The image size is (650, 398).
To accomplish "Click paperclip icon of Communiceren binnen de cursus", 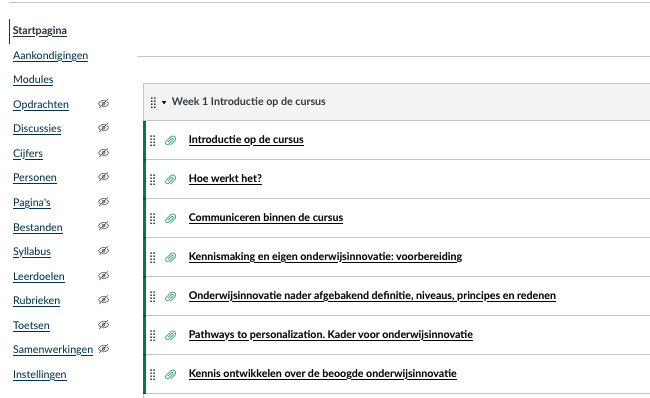I will (170, 218).
